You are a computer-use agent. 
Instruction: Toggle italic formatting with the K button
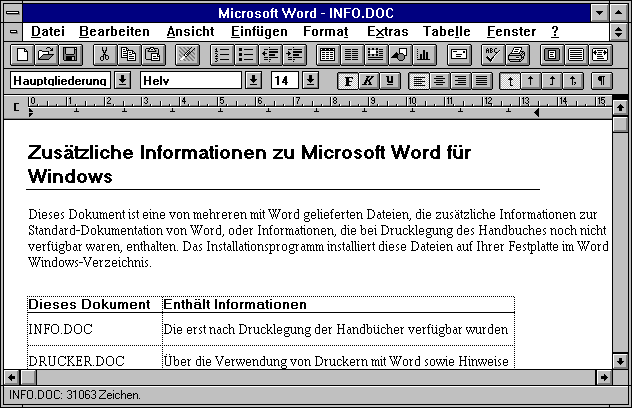(369, 81)
